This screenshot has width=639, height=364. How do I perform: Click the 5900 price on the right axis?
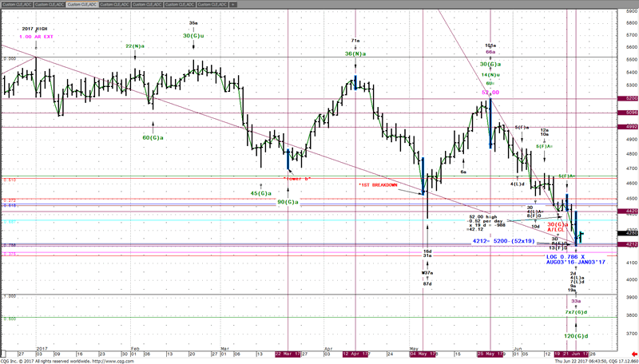click(631, 11)
